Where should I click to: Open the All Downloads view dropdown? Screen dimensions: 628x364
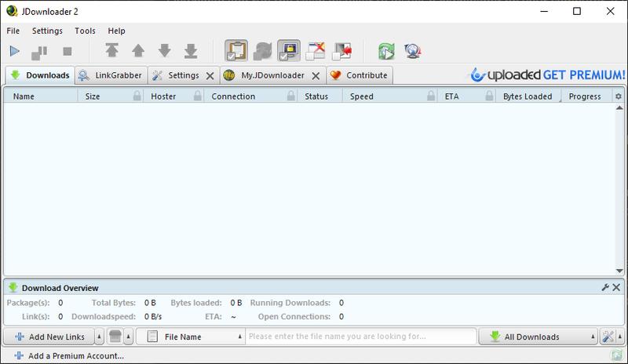[x=538, y=337]
